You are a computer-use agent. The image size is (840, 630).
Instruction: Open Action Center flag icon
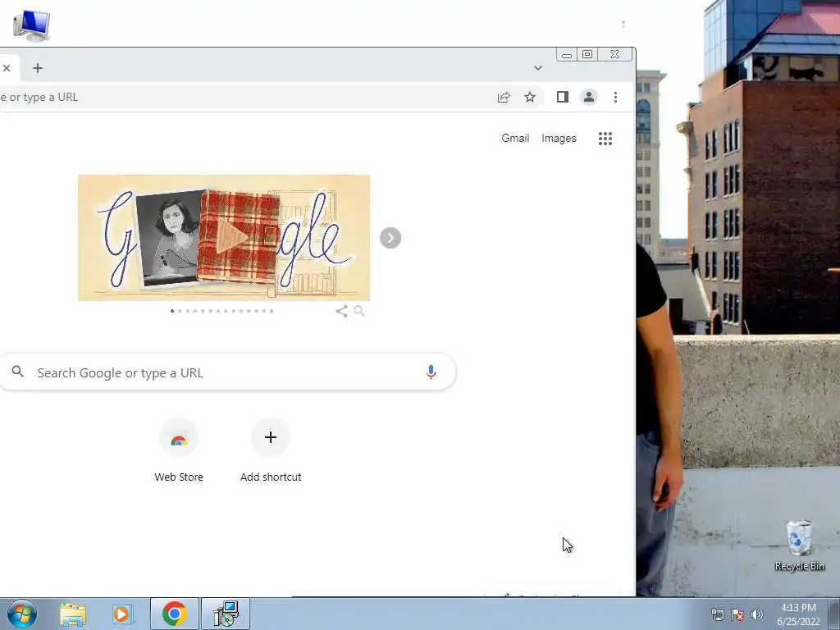(737, 614)
